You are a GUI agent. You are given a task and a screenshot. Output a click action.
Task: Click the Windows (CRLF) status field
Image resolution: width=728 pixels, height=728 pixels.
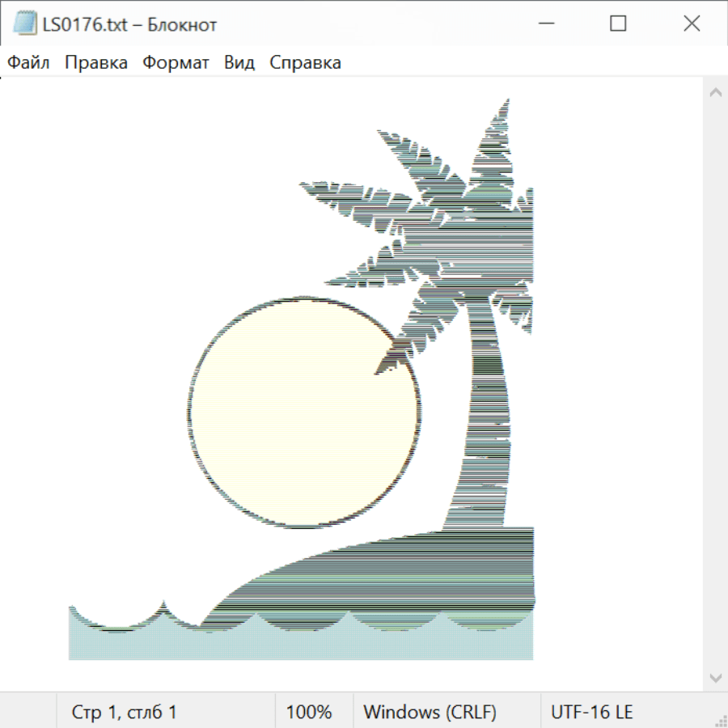point(430,712)
